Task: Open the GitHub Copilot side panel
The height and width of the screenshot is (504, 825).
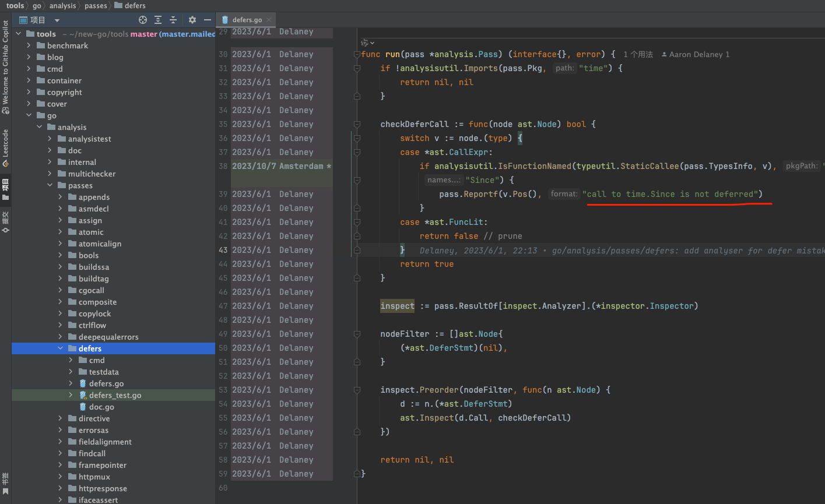Action: coord(5,67)
